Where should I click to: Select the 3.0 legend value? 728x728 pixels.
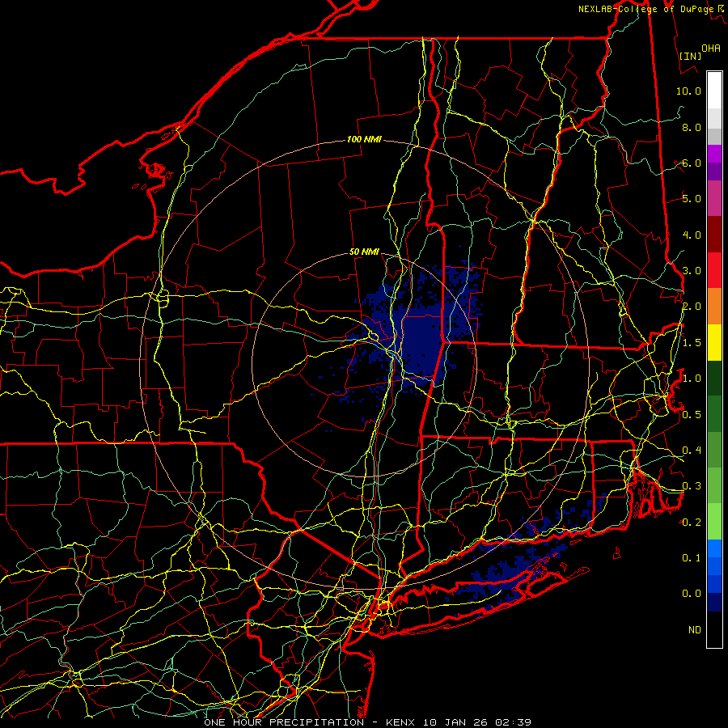tap(692, 271)
